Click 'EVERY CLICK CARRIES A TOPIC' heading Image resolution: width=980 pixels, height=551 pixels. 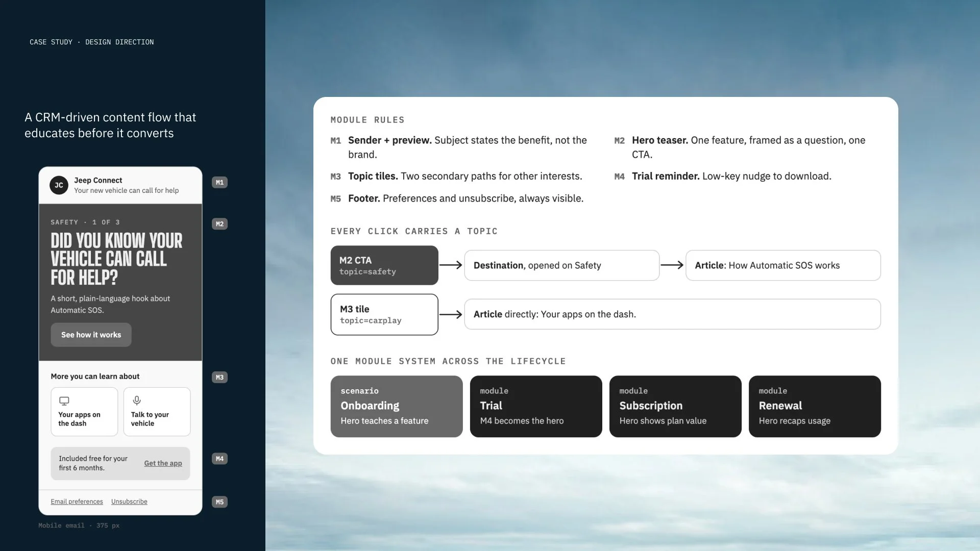point(414,231)
